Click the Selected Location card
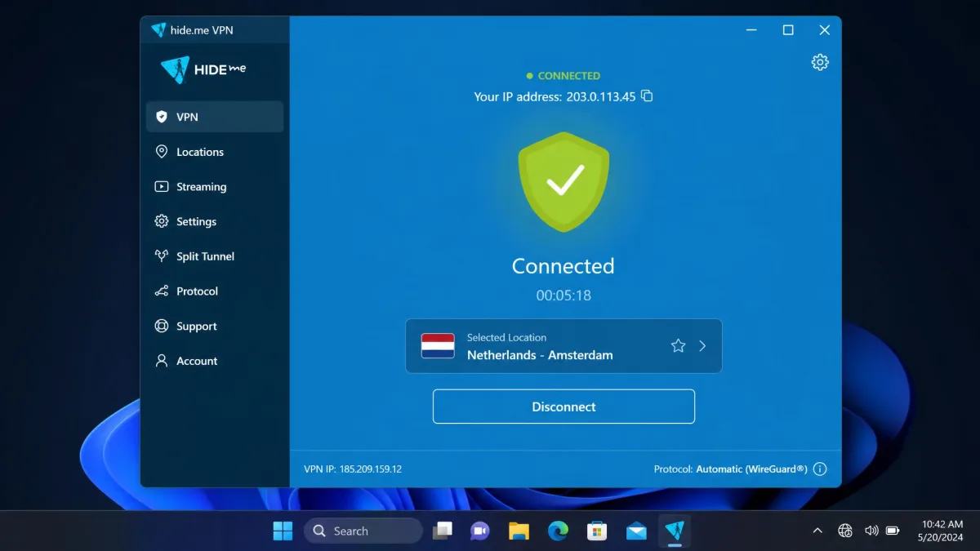 pos(563,346)
